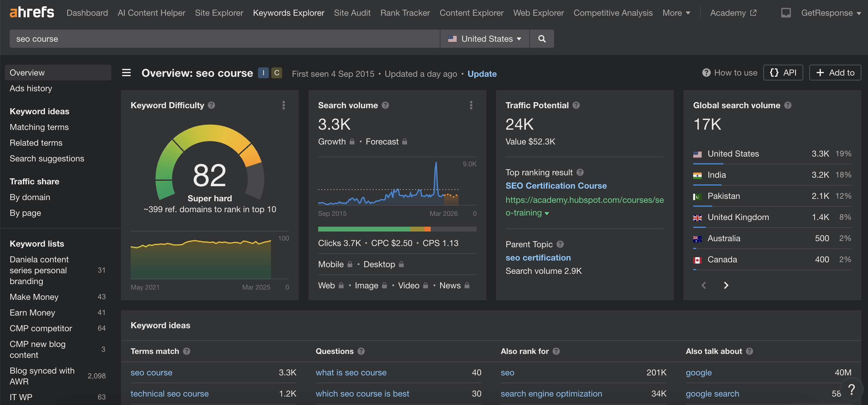868x405 pixels.
Task: Expand the More navigation menu
Action: (676, 12)
